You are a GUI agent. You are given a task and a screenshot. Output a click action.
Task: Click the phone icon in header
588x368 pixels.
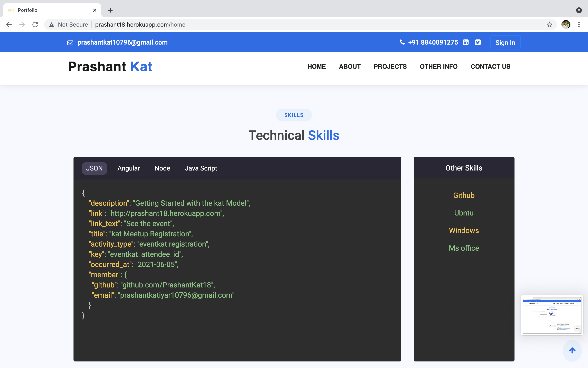coord(402,42)
